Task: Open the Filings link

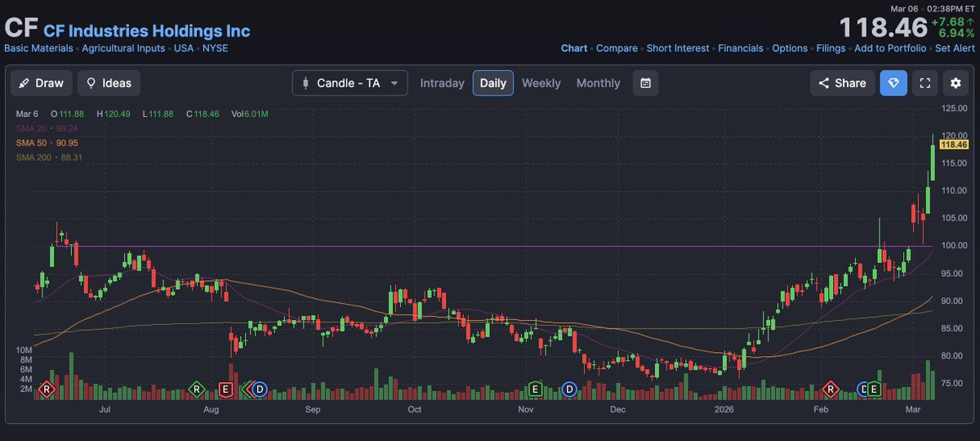Action: (831, 48)
